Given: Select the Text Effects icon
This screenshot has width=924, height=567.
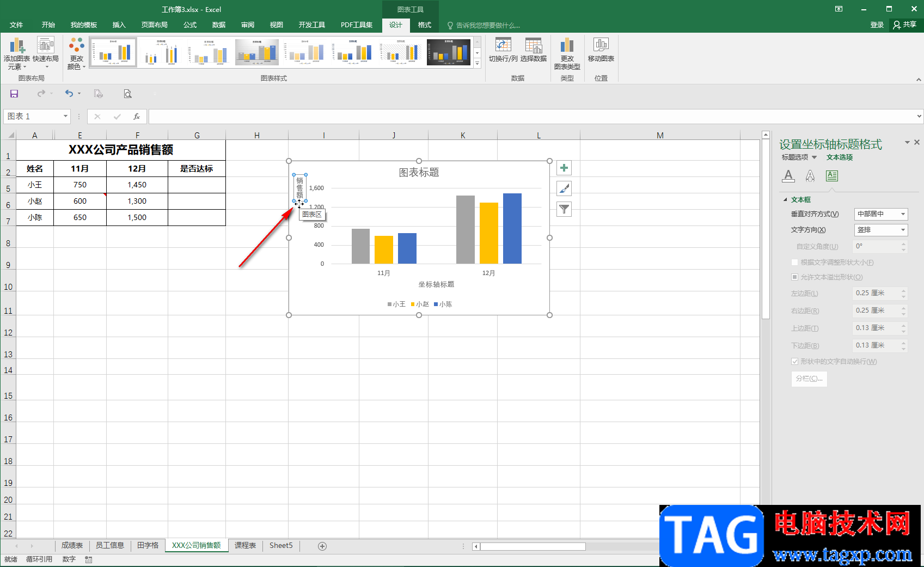Looking at the screenshot, I should click(x=810, y=176).
